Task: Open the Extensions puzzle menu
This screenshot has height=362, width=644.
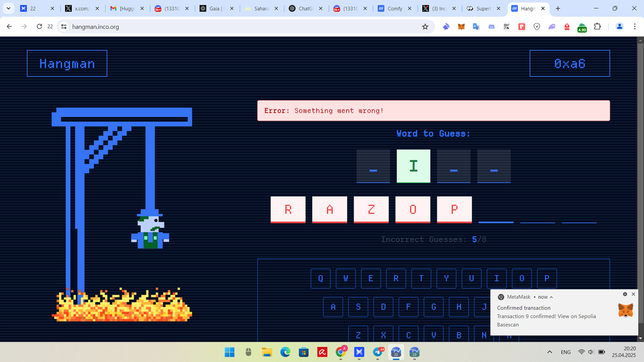Action: [x=598, y=26]
